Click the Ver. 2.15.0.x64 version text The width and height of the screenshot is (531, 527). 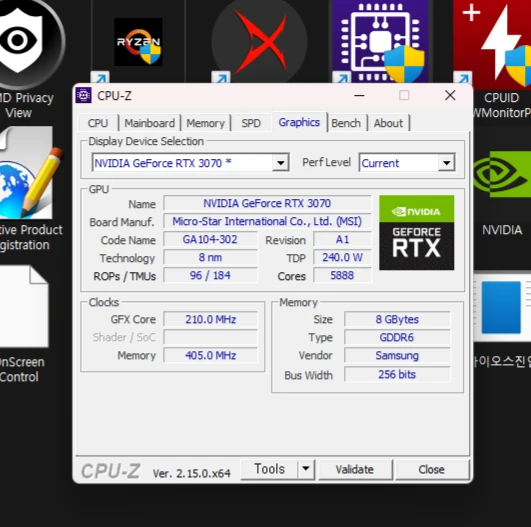[x=191, y=473]
